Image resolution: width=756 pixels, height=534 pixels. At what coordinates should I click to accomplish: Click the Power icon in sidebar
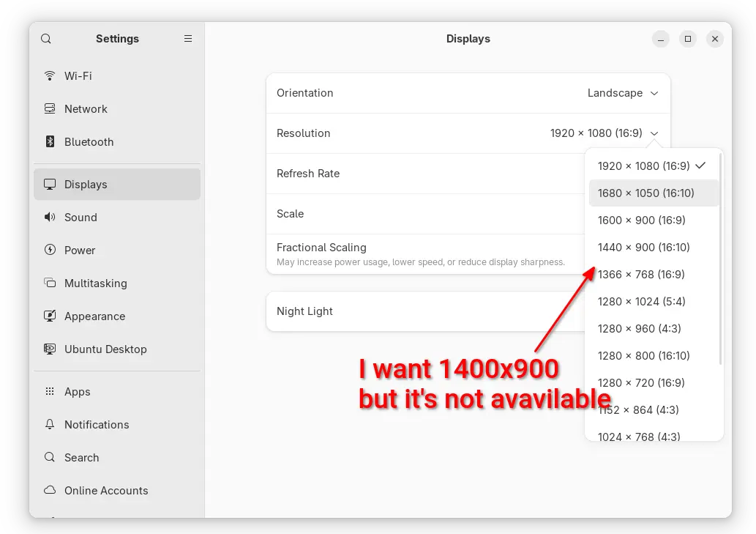tap(50, 250)
